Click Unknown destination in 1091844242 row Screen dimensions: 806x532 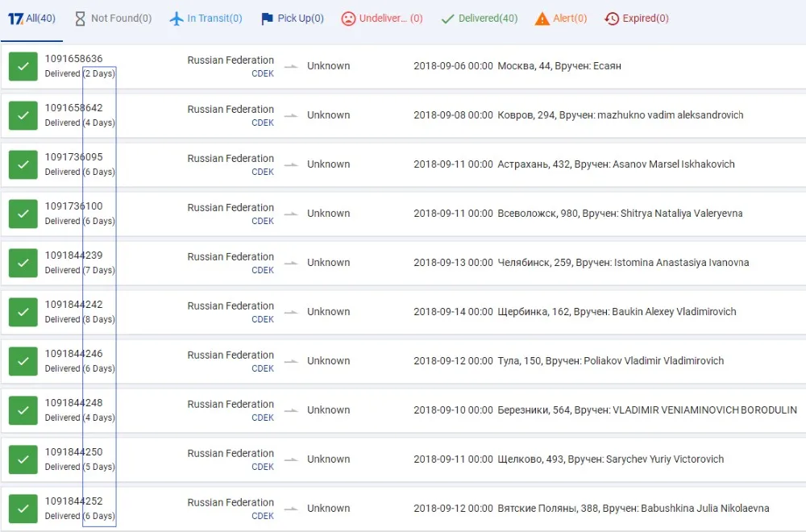329,312
